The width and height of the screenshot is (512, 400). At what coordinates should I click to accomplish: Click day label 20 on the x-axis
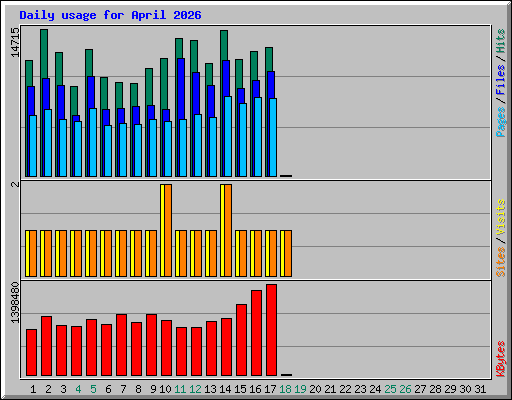coord(315,389)
